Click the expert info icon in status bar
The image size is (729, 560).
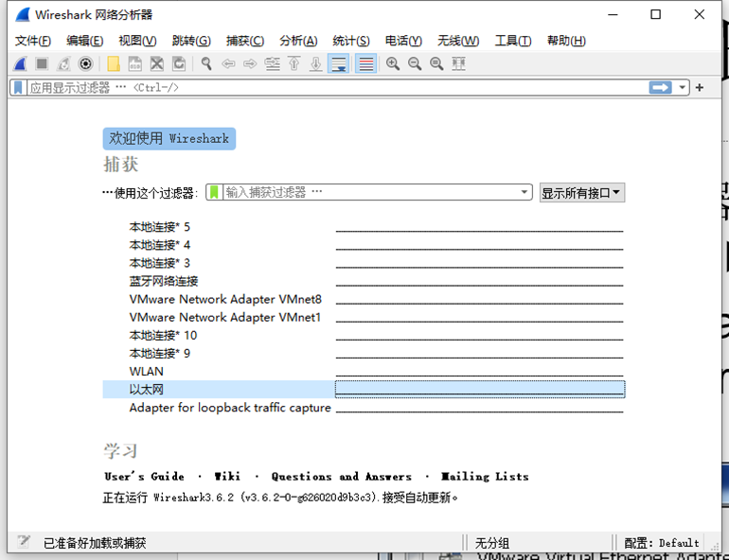(x=23, y=541)
